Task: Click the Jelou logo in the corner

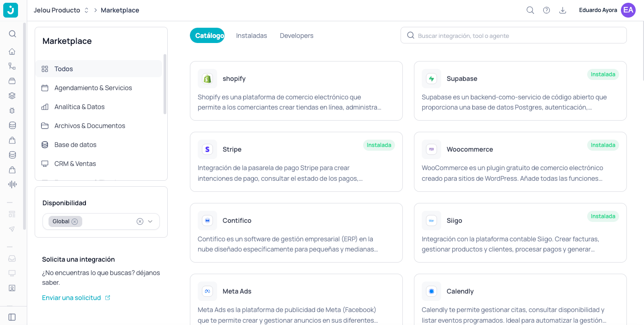Action: coord(11,10)
